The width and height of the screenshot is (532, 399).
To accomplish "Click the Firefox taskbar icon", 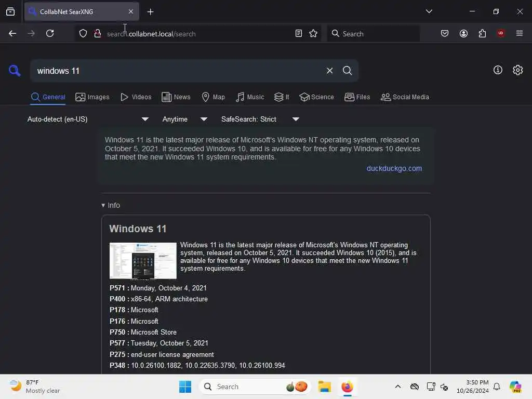I will coord(347,387).
